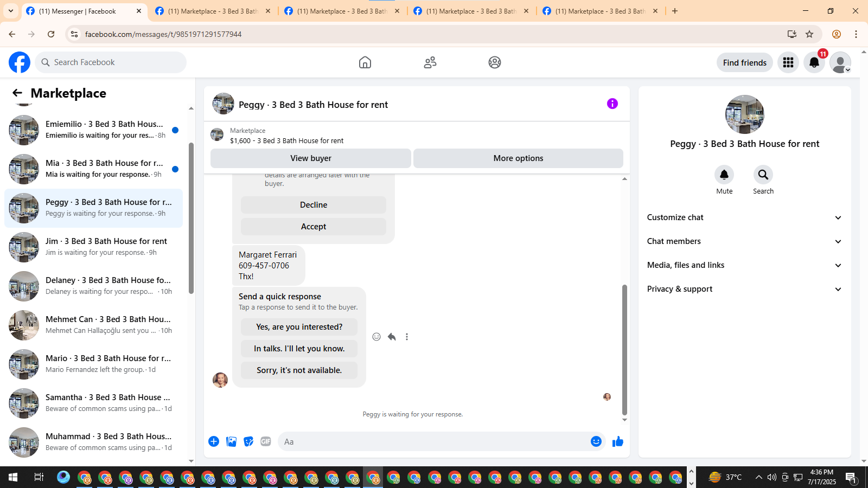Open the Groups icon in top navigation
868x488 pixels.
pyautogui.click(x=495, y=62)
